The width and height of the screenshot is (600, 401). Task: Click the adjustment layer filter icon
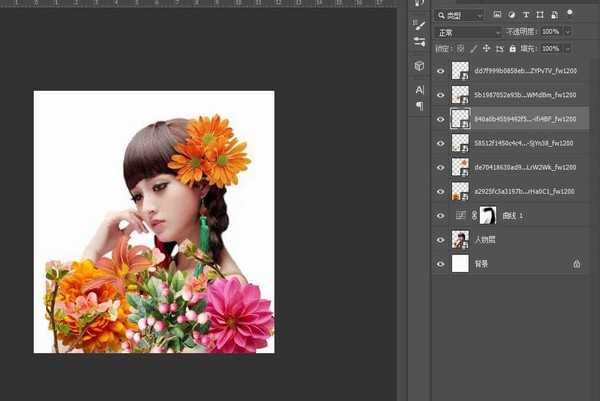511,15
